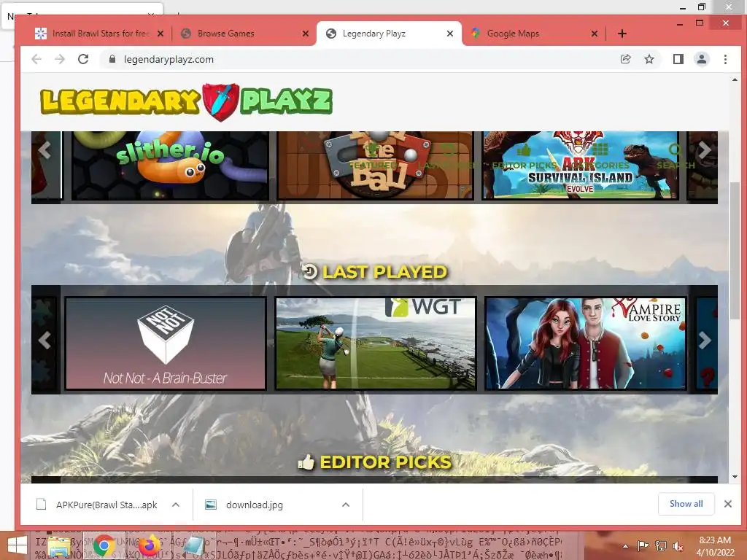Show hidden tray icons arrow
This screenshot has height=560, width=747.
pos(625,546)
